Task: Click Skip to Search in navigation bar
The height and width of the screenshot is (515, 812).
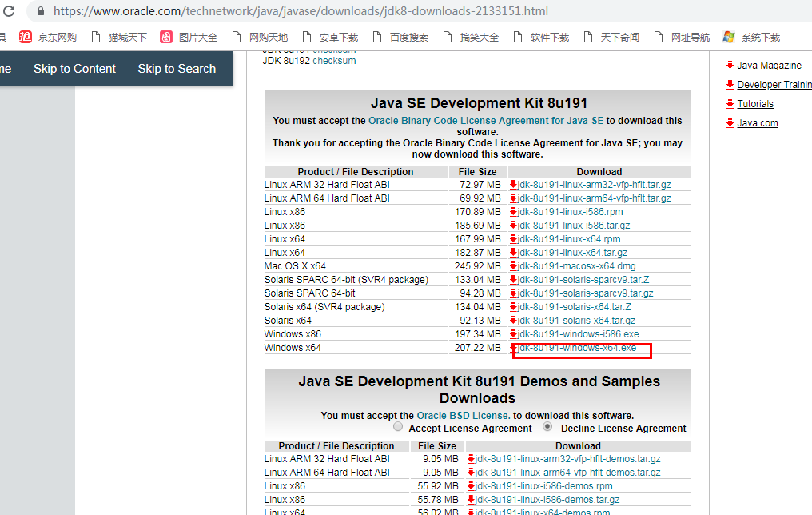Action: pos(177,69)
